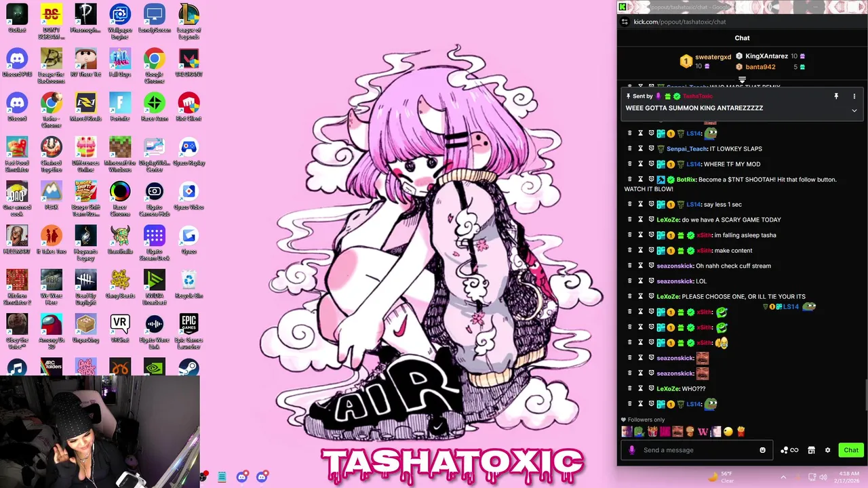The width and height of the screenshot is (868, 488).
Task: Open Elgato Wave Link icon
Action: click(155, 331)
